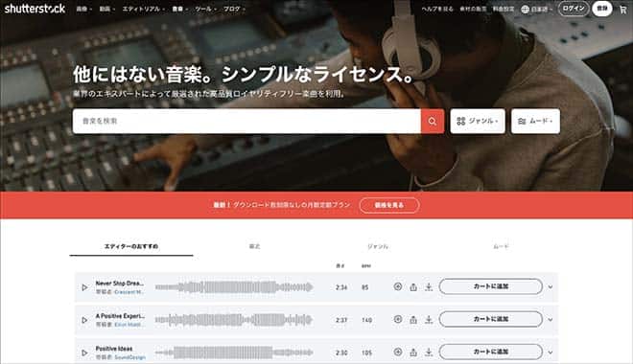Select the エディターのおすすめ tab
Screen dimensions: 633x364
pyautogui.click(x=131, y=246)
